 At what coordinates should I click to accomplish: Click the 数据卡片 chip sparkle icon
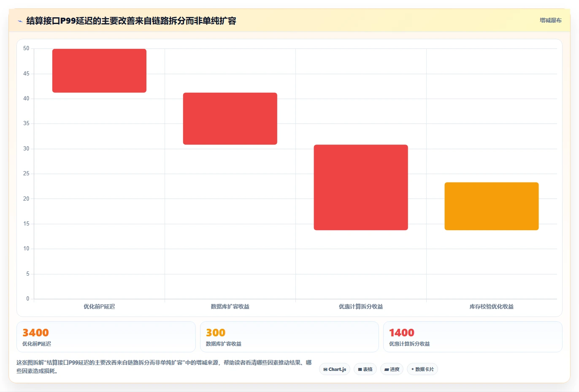413,369
